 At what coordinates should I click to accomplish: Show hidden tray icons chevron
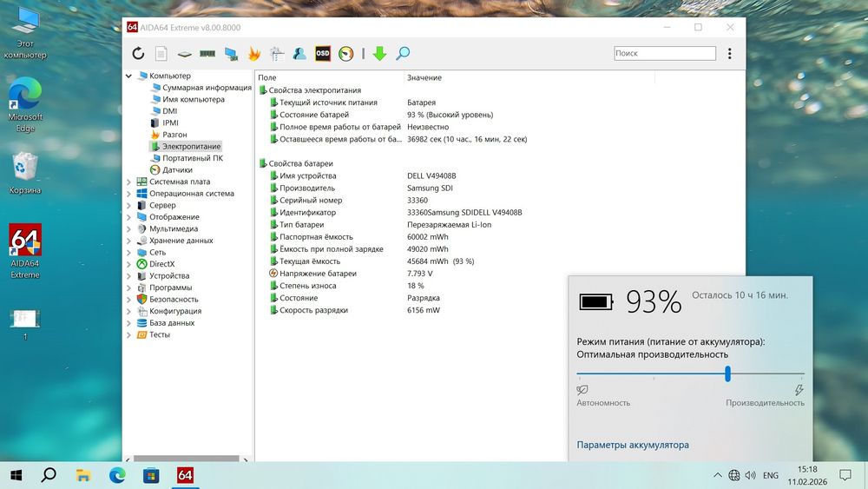pyautogui.click(x=718, y=475)
